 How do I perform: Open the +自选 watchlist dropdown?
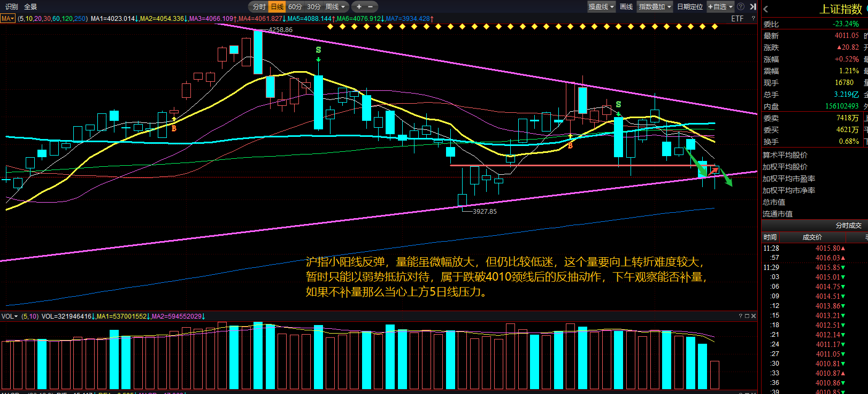point(720,7)
